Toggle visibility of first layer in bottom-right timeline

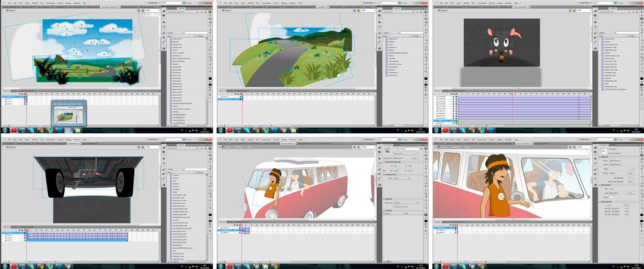click(451, 227)
